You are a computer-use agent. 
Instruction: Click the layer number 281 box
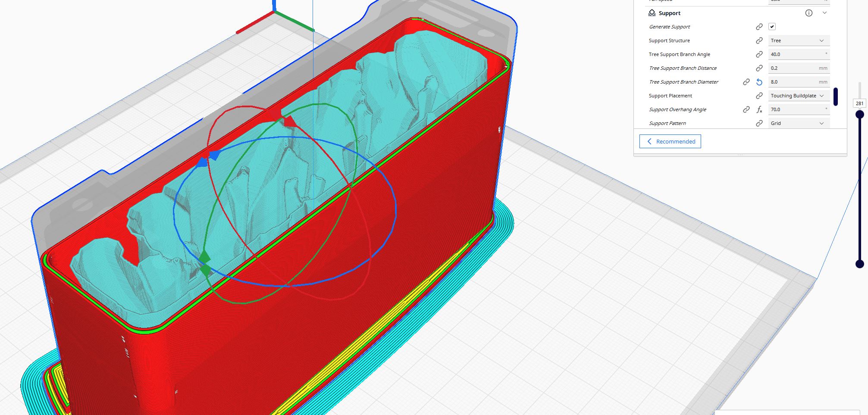859,103
